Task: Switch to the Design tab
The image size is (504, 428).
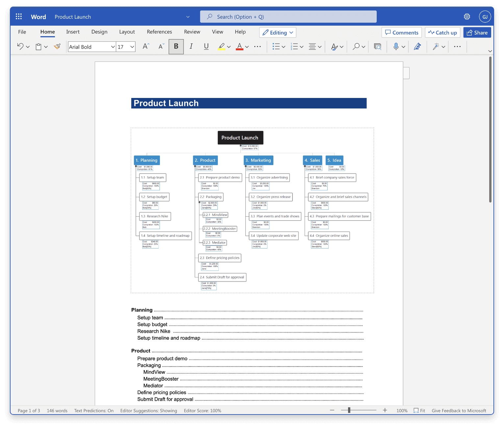Action: (x=99, y=32)
